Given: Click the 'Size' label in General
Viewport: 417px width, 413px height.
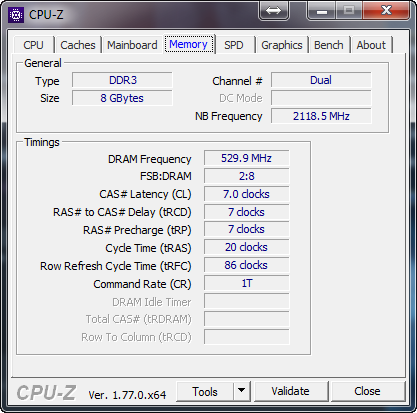Looking at the screenshot, I should (50, 98).
